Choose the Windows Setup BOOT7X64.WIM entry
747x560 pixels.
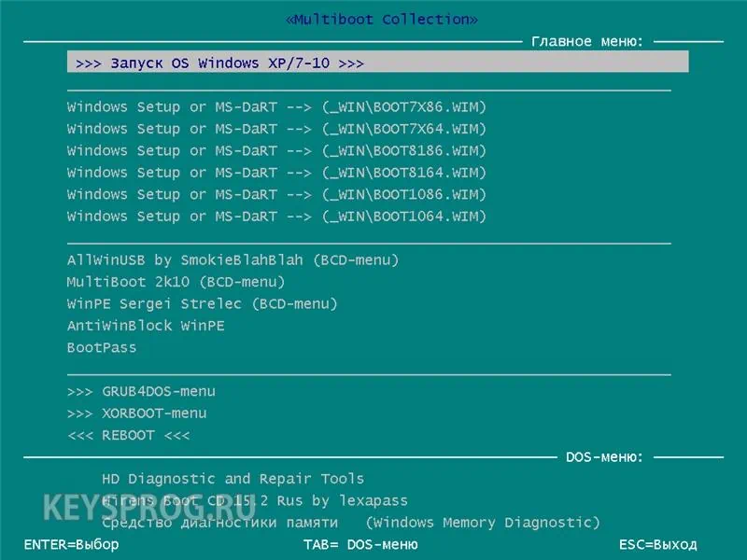(x=276, y=129)
